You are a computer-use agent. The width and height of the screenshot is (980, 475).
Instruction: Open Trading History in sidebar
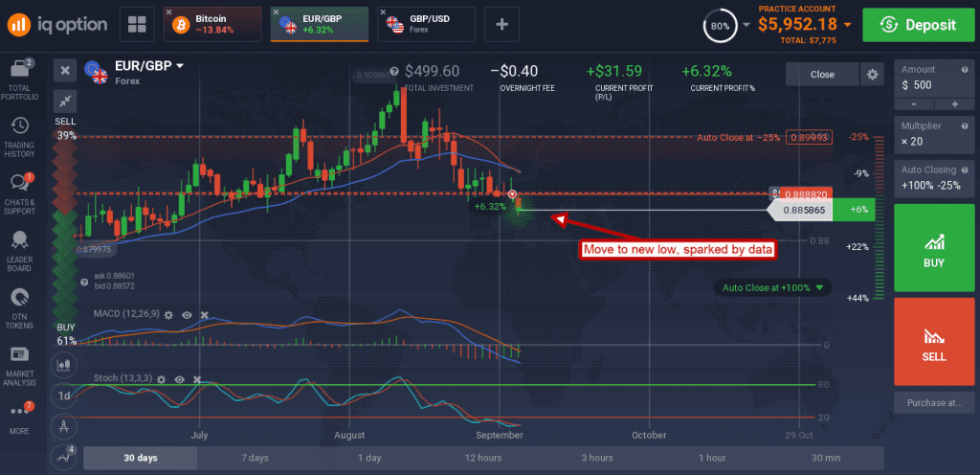tap(20, 137)
